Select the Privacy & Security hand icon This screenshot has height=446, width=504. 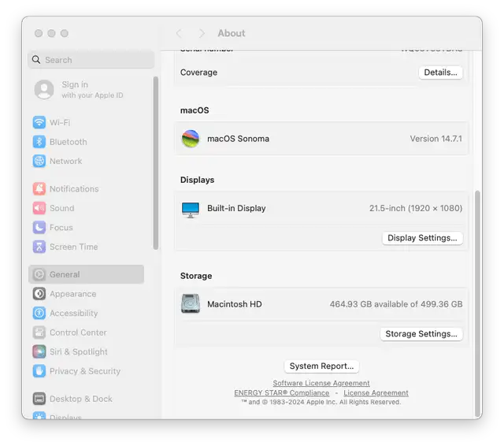coord(39,371)
